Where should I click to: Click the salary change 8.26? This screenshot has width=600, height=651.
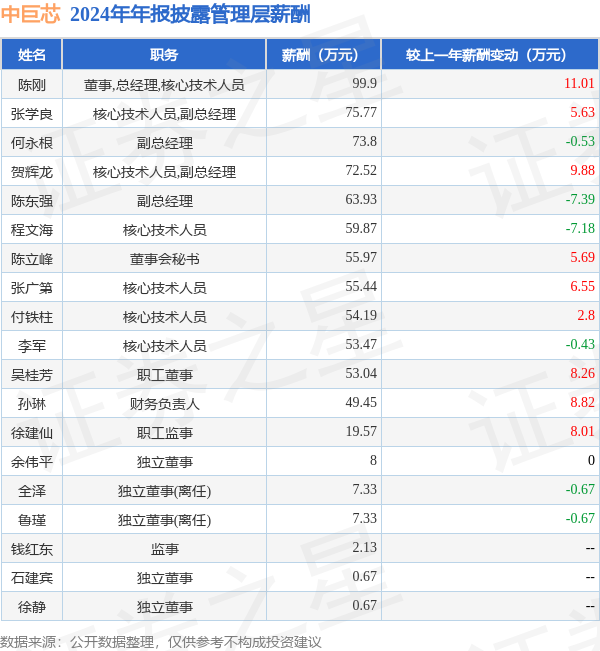(582, 373)
